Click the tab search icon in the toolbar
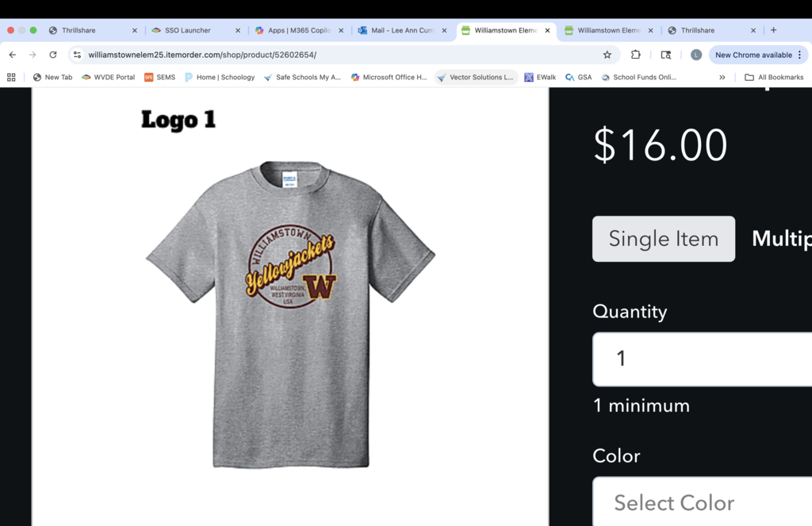The width and height of the screenshot is (812, 526). click(x=666, y=55)
